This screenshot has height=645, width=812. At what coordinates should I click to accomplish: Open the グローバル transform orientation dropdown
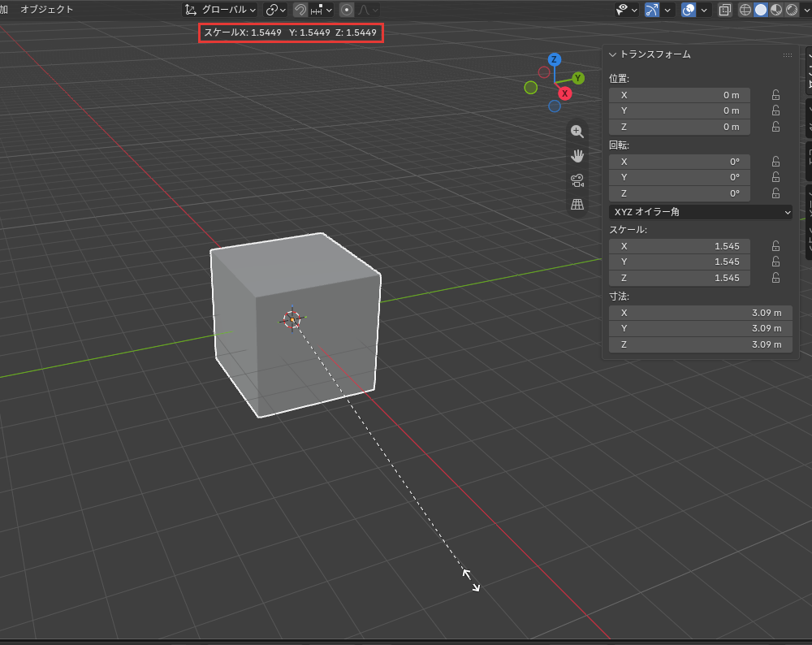point(221,10)
